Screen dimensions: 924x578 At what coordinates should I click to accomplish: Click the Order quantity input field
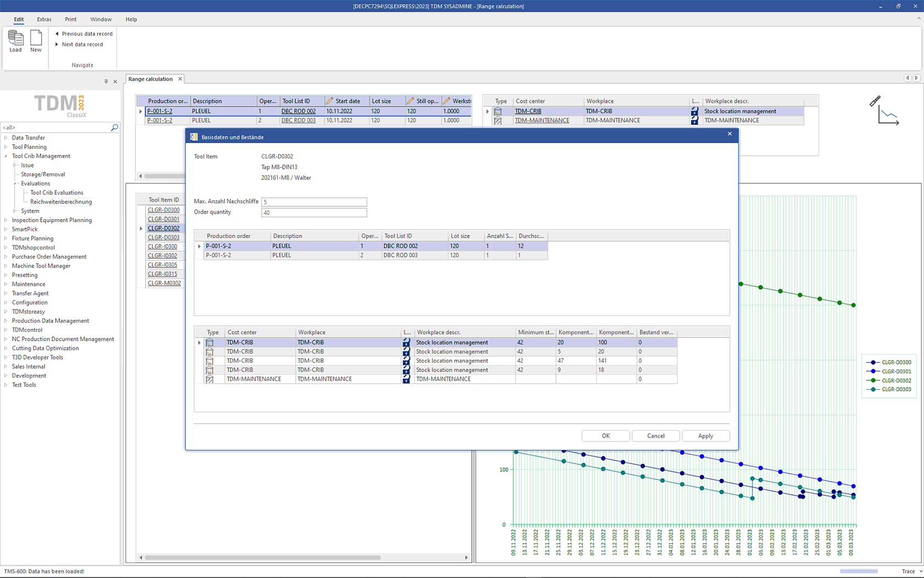(314, 212)
